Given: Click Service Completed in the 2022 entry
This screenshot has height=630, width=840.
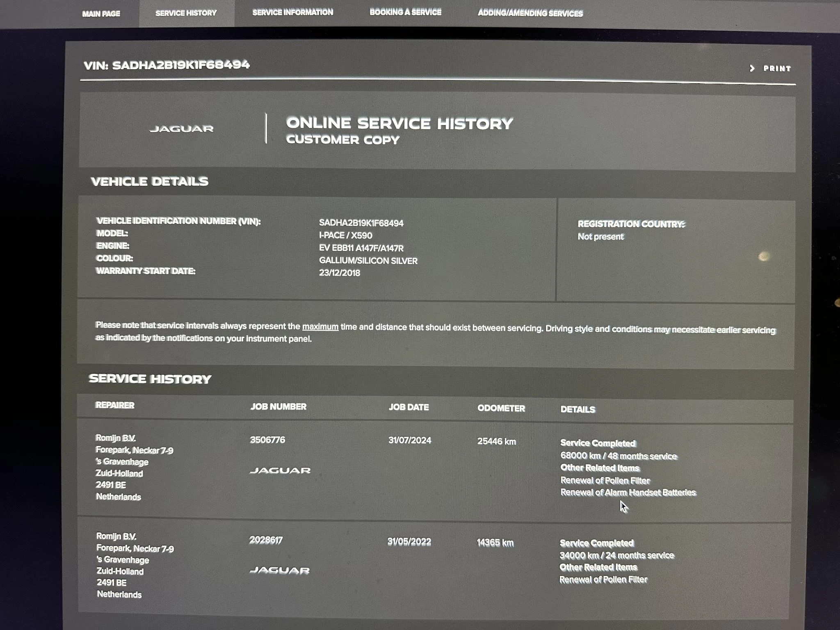Looking at the screenshot, I should (x=597, y=543).
